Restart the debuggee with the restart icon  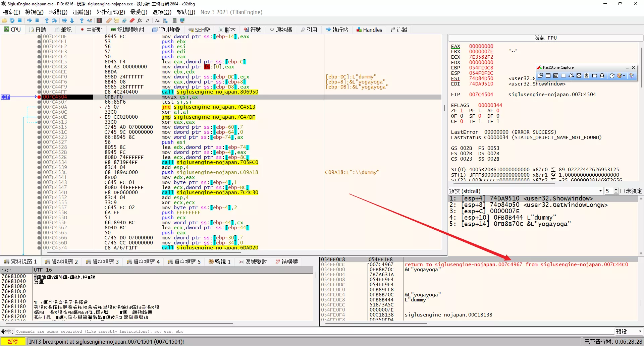[12, 20]
